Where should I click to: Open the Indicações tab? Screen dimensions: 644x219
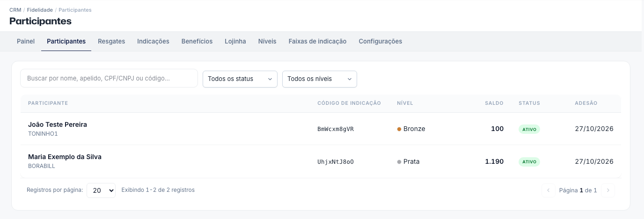coord(153,41)
